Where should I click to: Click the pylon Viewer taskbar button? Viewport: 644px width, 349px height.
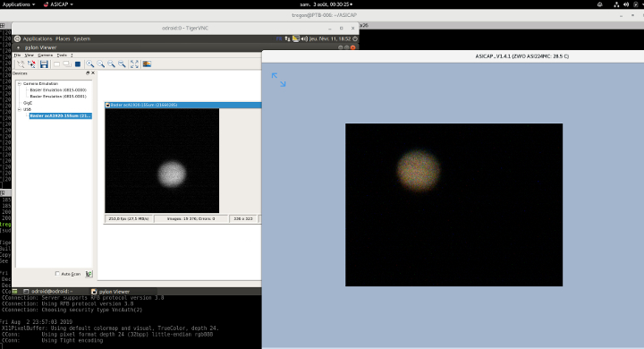[111, 292]
